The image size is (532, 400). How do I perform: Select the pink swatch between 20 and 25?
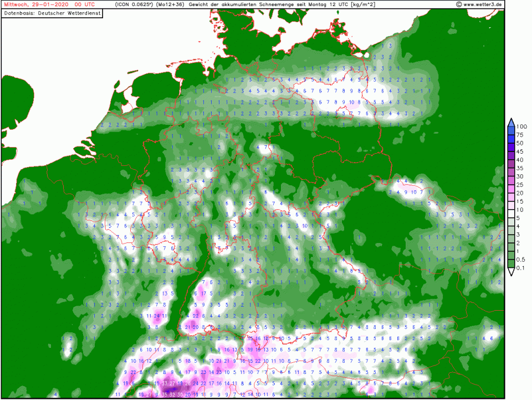coord(511,189)
